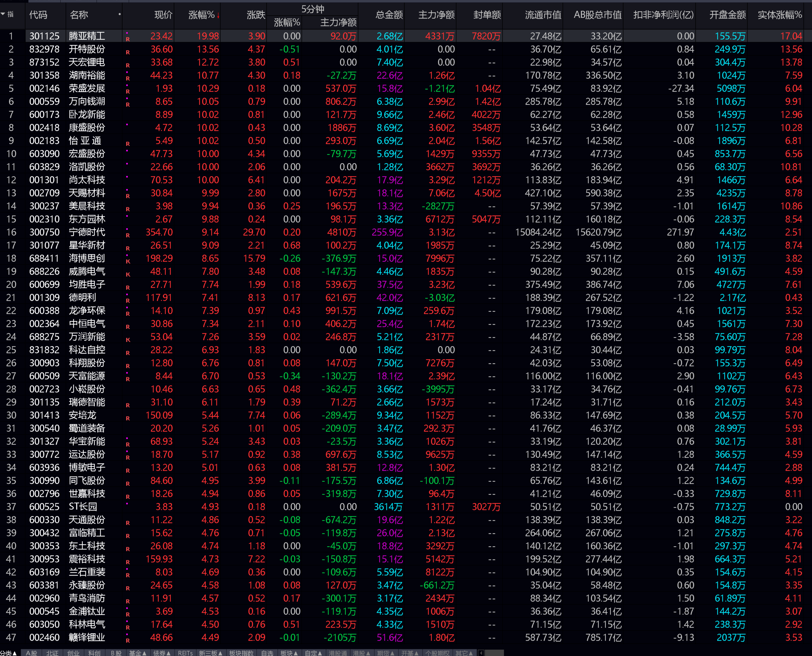Switch to the 科创 tab
The width and height of the screenshot is (812, 656).
[94, 653]
